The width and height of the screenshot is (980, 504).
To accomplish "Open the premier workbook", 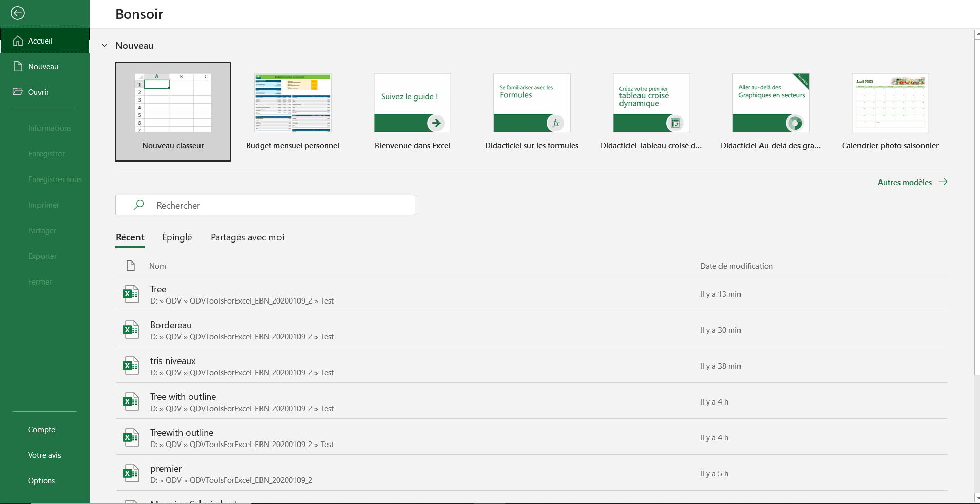I will tap(531, 474).
